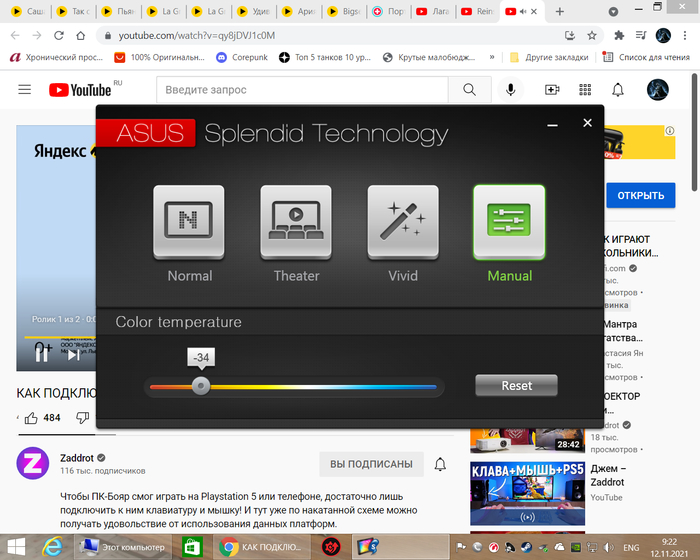Minimize the ASUS Splendid window
Screen dimensions: 700x560
coord(552,125)
